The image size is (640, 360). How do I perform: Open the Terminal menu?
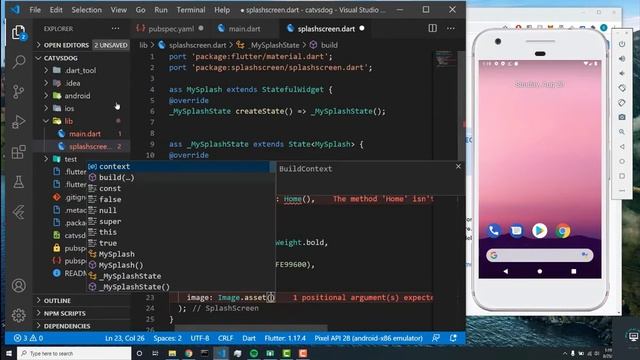pos(191,9)
